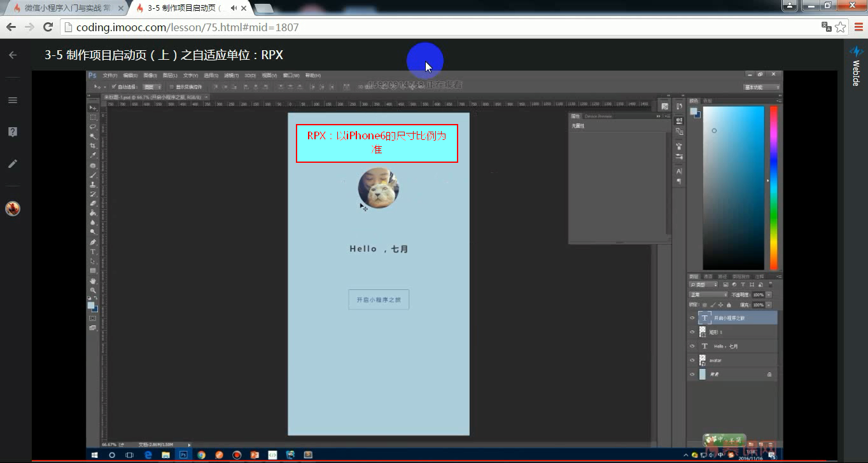Select the Pen tool

(x=93, y=242)
